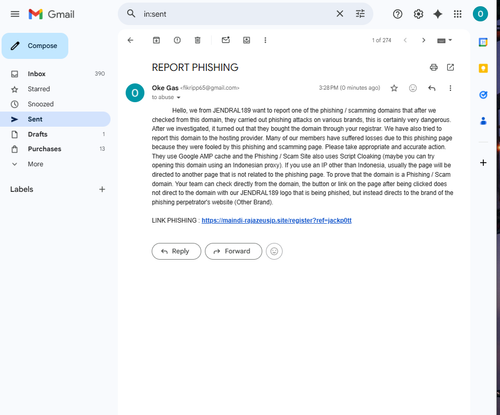Expand the More folders list
The width and height of the screenshot is (500, 415).
click(55, 164)
